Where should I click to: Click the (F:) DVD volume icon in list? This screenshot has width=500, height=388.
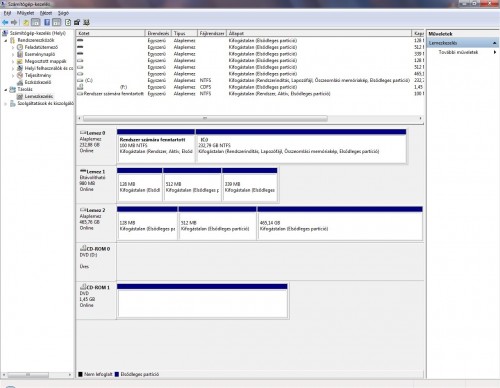click(80, 87)
